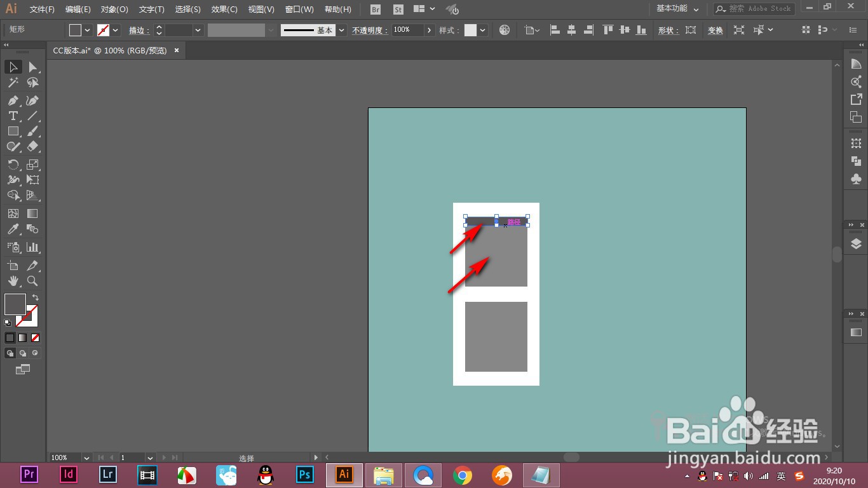This screenshot has height=488, width=868.
Task: Open the zoom level 100% dropdown
Action: coord(86,457)
